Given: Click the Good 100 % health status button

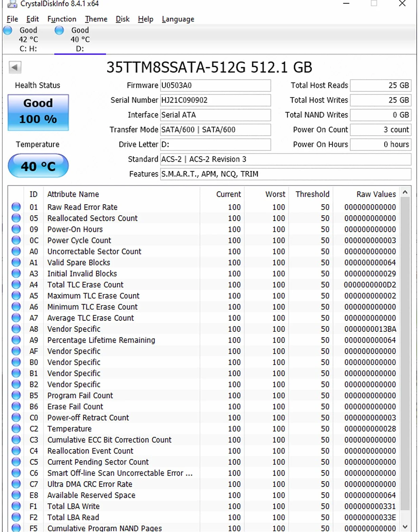Looking at the screenshot, I should tap(38, 112).
